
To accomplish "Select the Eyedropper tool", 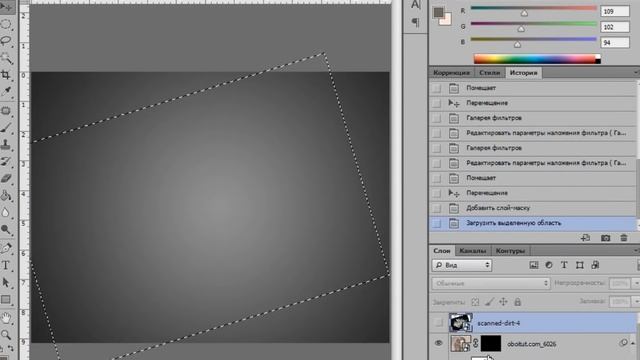I will point(6,92).
